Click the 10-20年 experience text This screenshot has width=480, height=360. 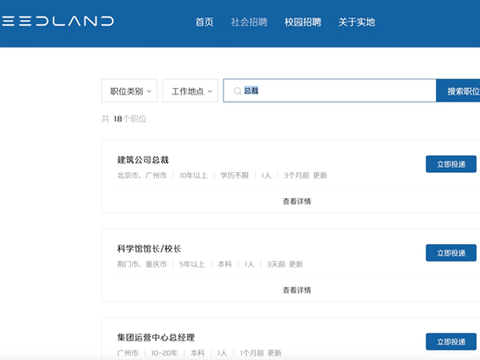(x=164, y=353)
